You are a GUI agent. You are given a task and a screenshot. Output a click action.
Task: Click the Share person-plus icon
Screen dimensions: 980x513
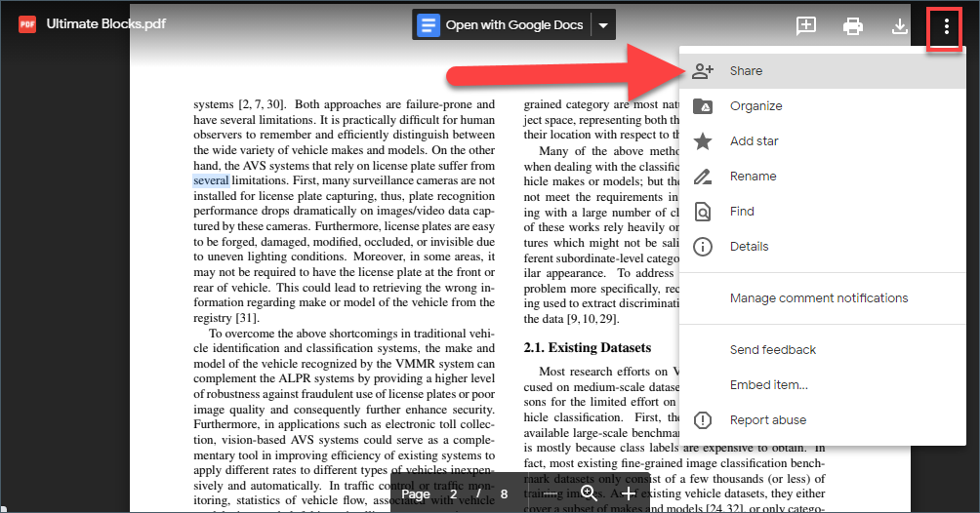[703, 71]
